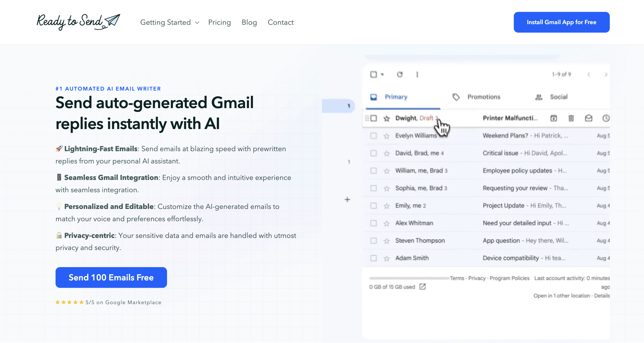This screenshot has width=644, height=343.
Task: Switch to the Primary inbox tab
Action: pos(403,97)
